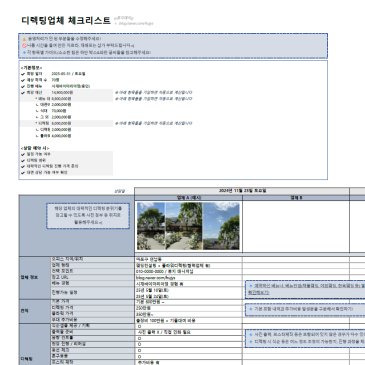
Task: Click the 010-0000-0000 contact cell
Action: 188,271
